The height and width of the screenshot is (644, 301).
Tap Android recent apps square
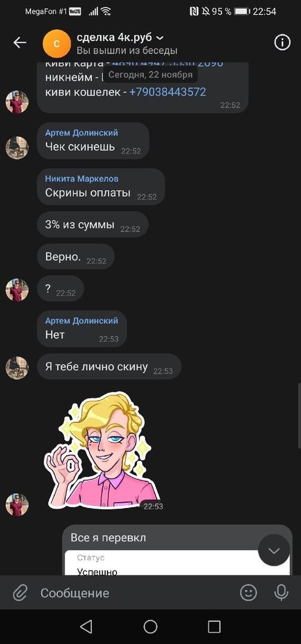coord(214,627)
